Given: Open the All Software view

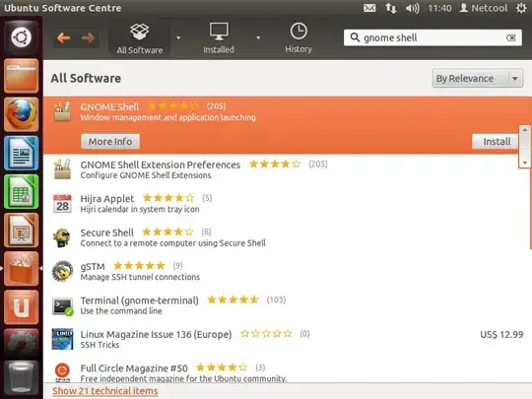Looking at the screenshot, I should click(140, 38).
